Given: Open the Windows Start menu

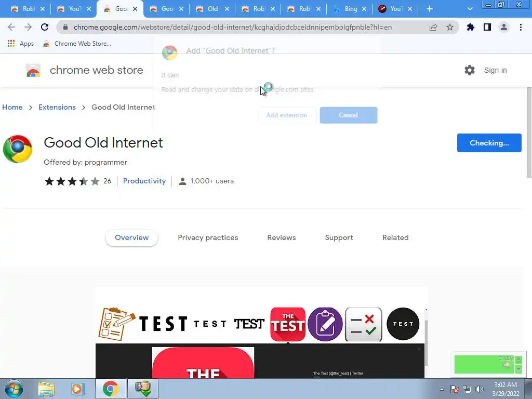Looking at the screenshot, I should click(14, 389).
